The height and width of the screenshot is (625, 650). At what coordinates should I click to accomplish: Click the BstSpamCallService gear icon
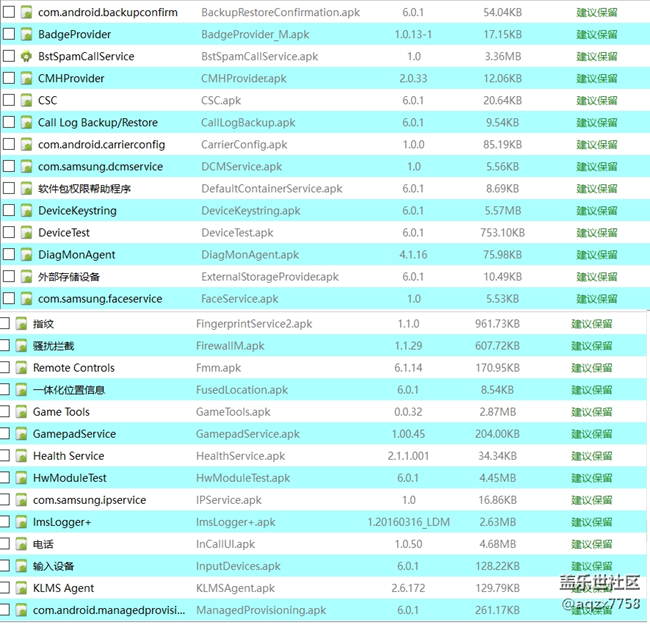click(27, 56)
